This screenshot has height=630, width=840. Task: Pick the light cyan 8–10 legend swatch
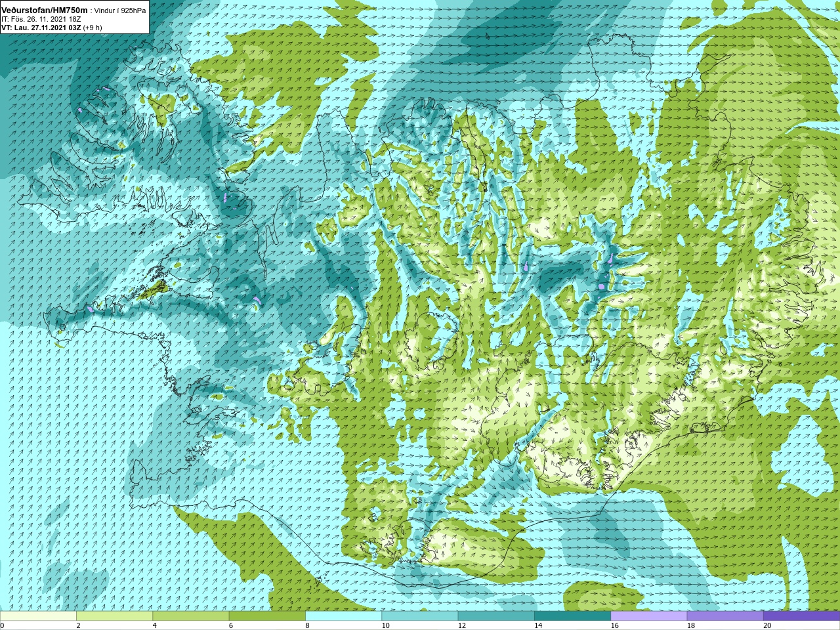[x=343, y=616]
